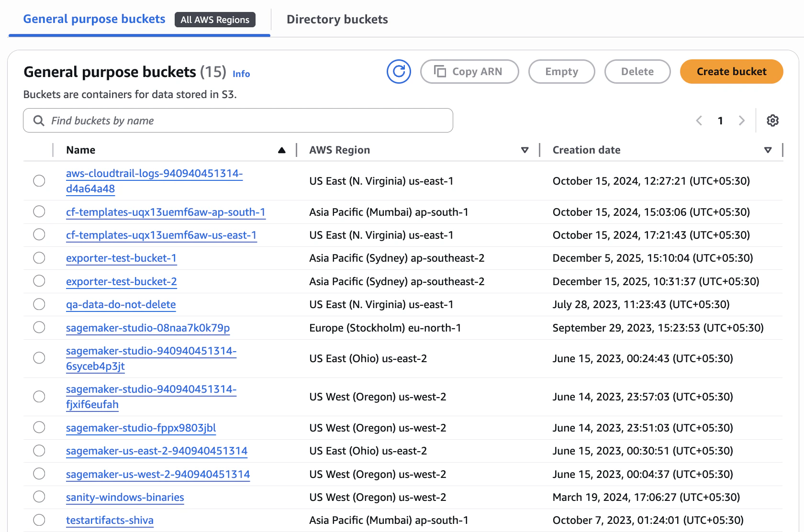Click 'Europe (Stockholm) eu-north-1' region cell
Viewport: 804px width, 532px height.
point(385,328)
